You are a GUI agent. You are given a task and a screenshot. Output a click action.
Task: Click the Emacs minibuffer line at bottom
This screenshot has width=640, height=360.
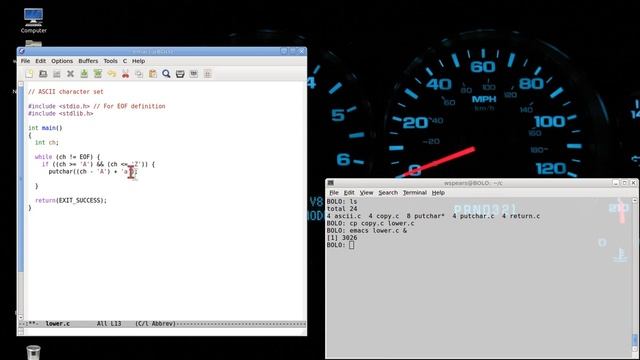tap(164, 331)
